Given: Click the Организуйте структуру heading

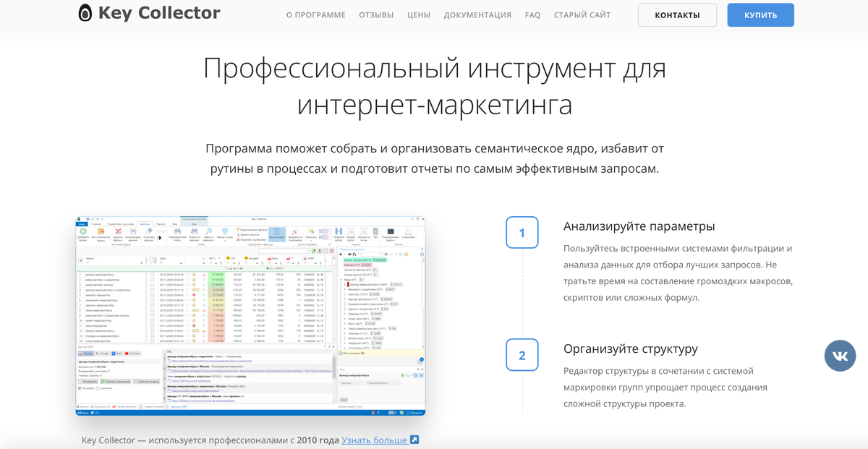Looking at the screenshot, I should [x=631, y=348].
